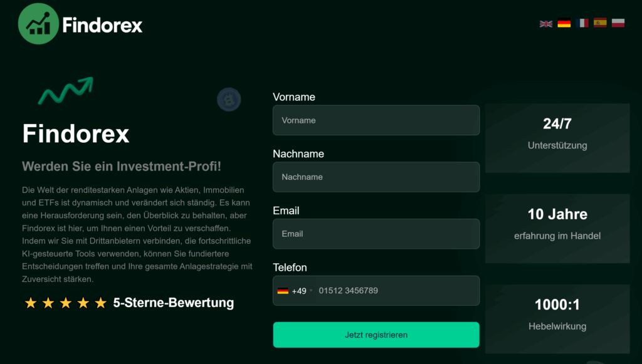The image size is (642, 364).
Task: Choose the French flag language option
Action: click(582, 24)
